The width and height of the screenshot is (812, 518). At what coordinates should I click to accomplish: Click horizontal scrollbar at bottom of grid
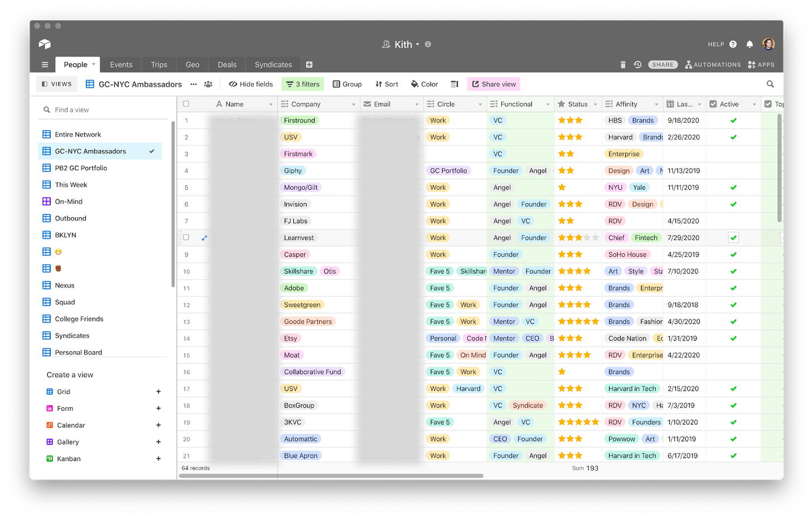click(331, 476)
